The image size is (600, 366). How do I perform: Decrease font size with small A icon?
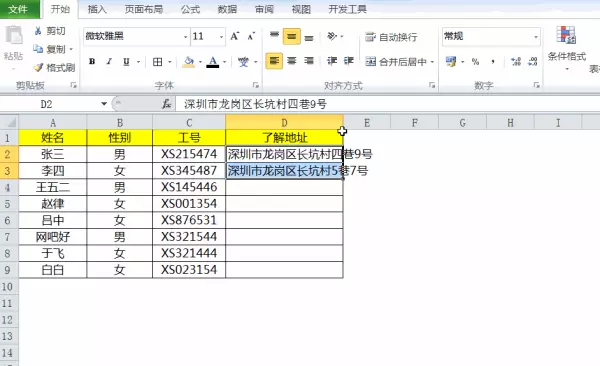click(251, 36)
